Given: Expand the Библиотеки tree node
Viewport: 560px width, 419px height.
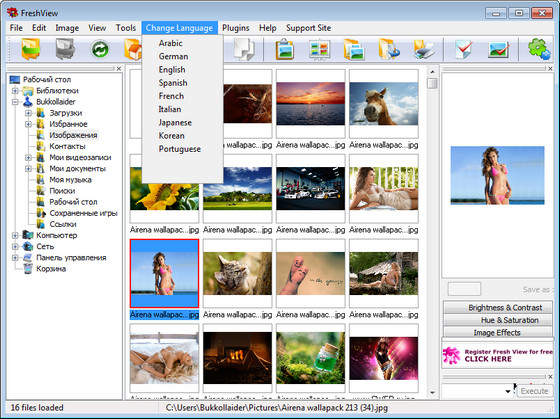Looking at the screenshot, I should (15, 91).
